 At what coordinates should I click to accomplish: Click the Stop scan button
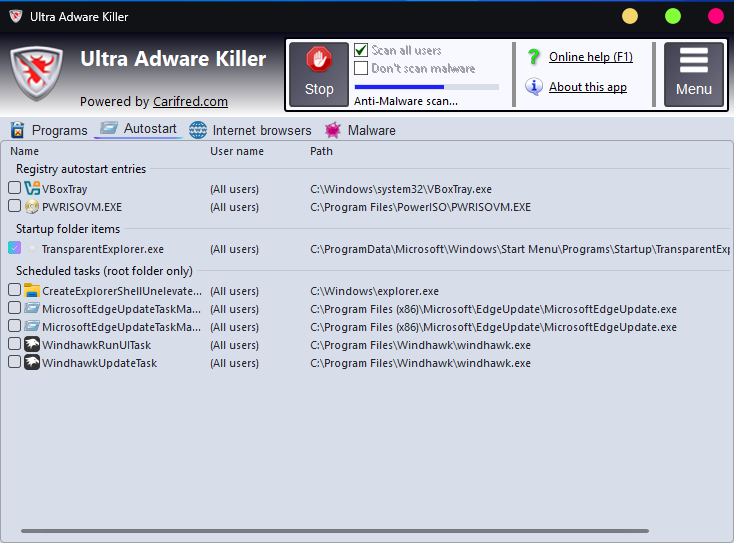[x=319, y=74]
